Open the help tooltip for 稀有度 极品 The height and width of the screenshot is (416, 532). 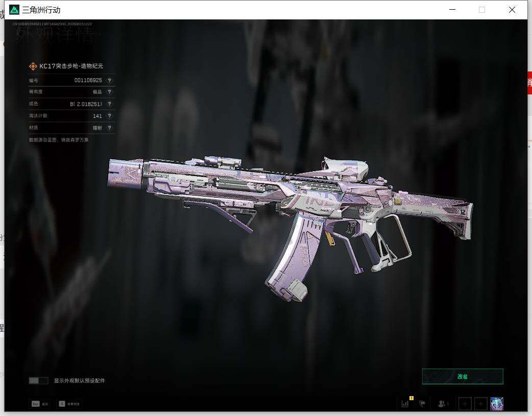coord(109,92)
